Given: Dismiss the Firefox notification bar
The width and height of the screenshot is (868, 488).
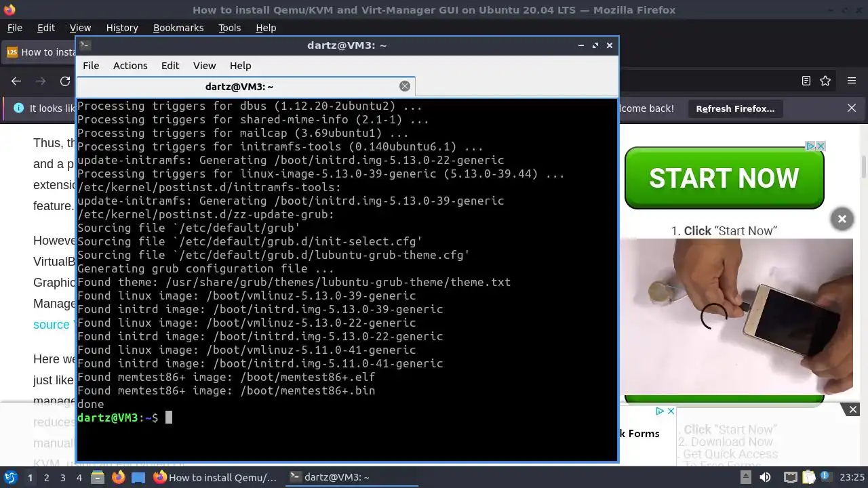Looking at the screenshot, I should pos(852,108).
